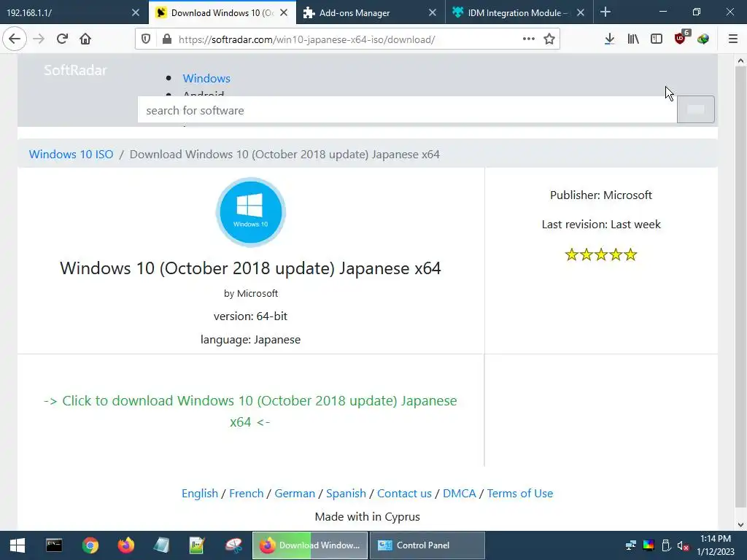Open the taskbar clock and date

(716, 545)
